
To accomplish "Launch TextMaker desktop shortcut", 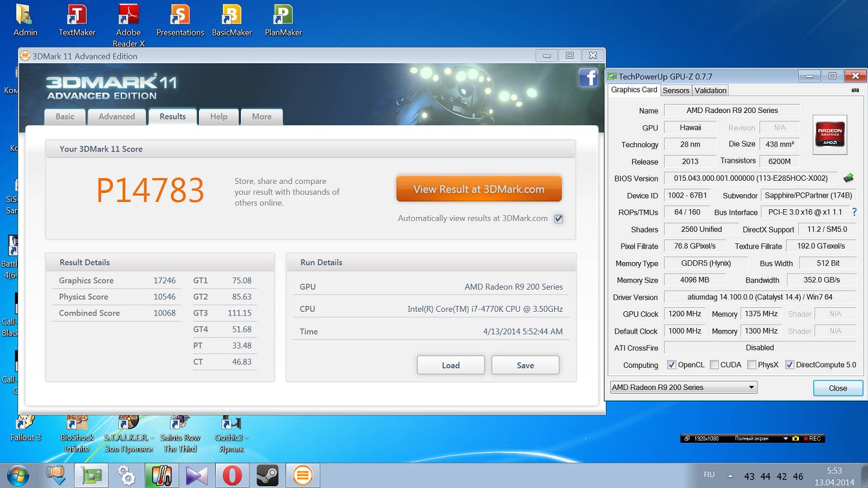I will point(77,21).
